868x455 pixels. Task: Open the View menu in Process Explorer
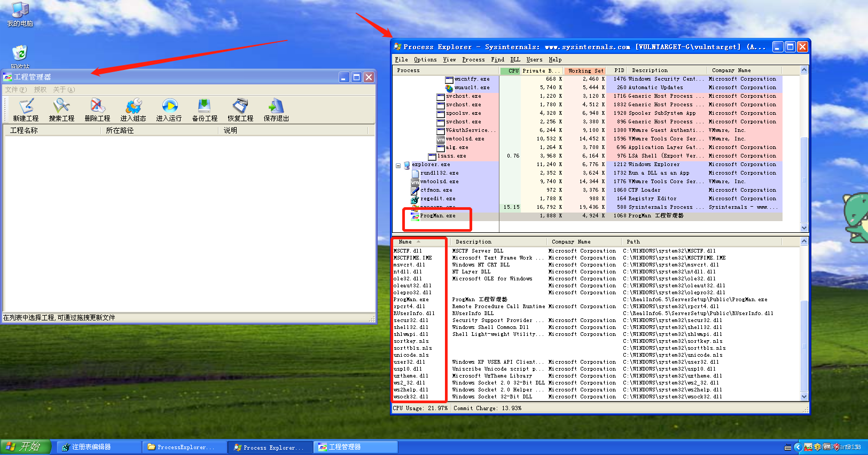click(x=450, y=60)
